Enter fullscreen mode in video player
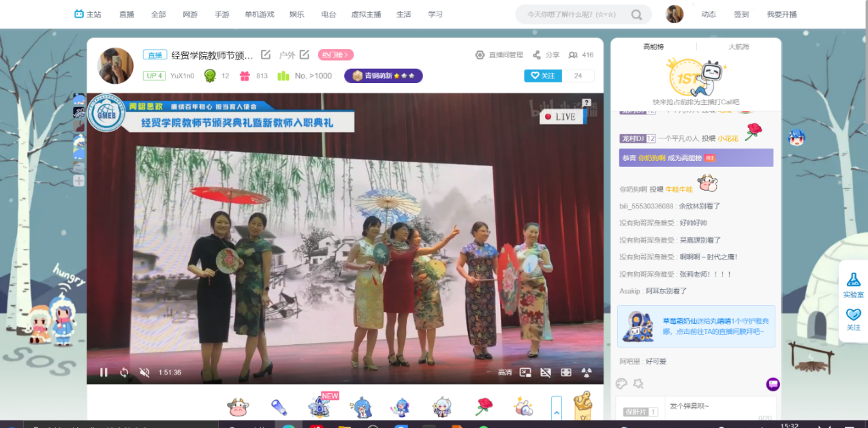 [x=565, y=372]
